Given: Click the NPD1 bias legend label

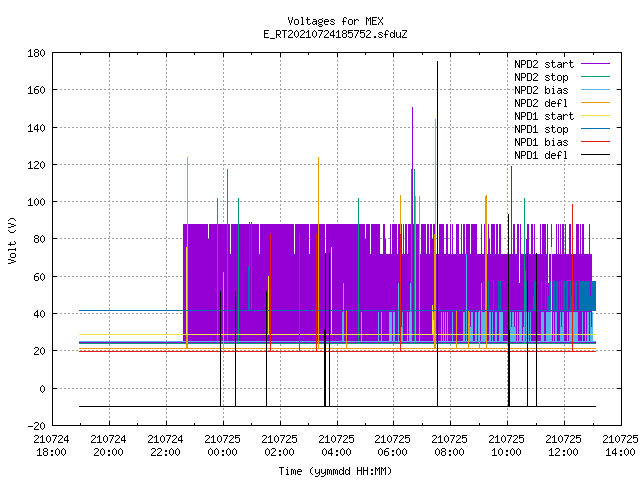Looking at the screenshot, I should [541, 142].
